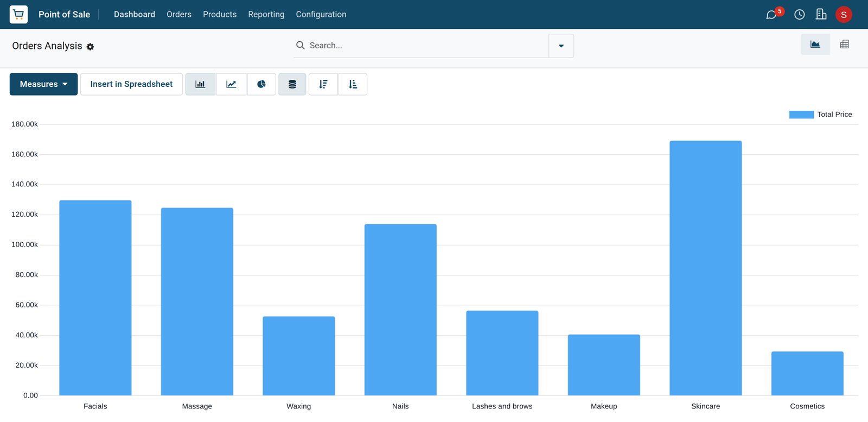Open the Reporting menu
The height and width of the screenshot is (422, 868).
pos(266,14)
